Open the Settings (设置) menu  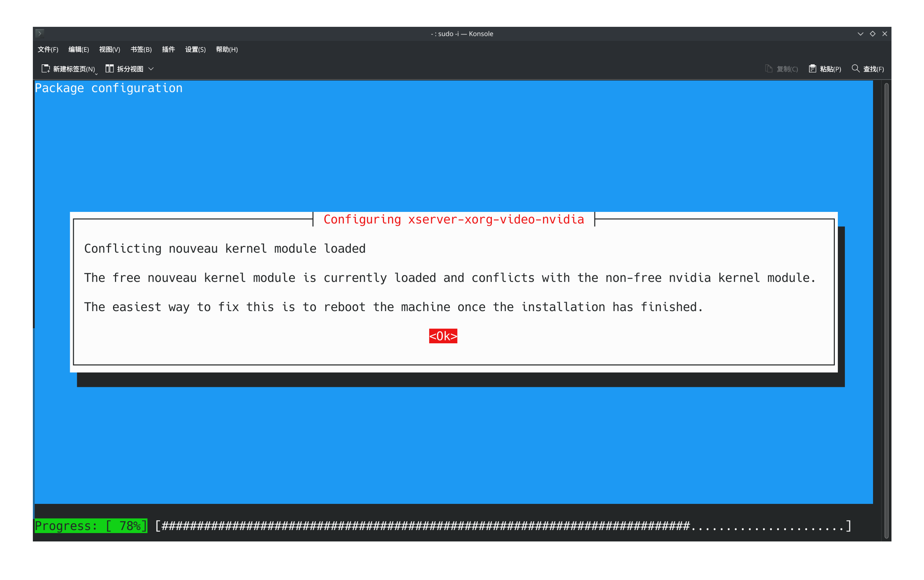pos(195,50)
